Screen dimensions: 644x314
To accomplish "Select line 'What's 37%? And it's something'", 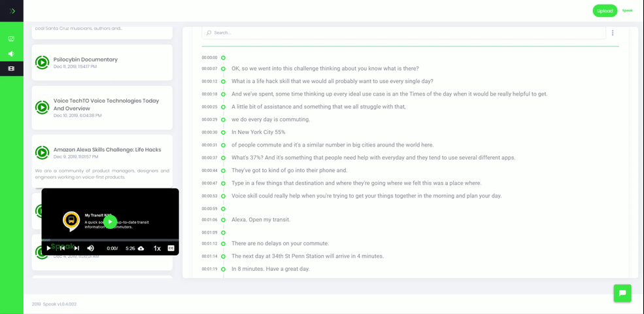I will (373, 158).
